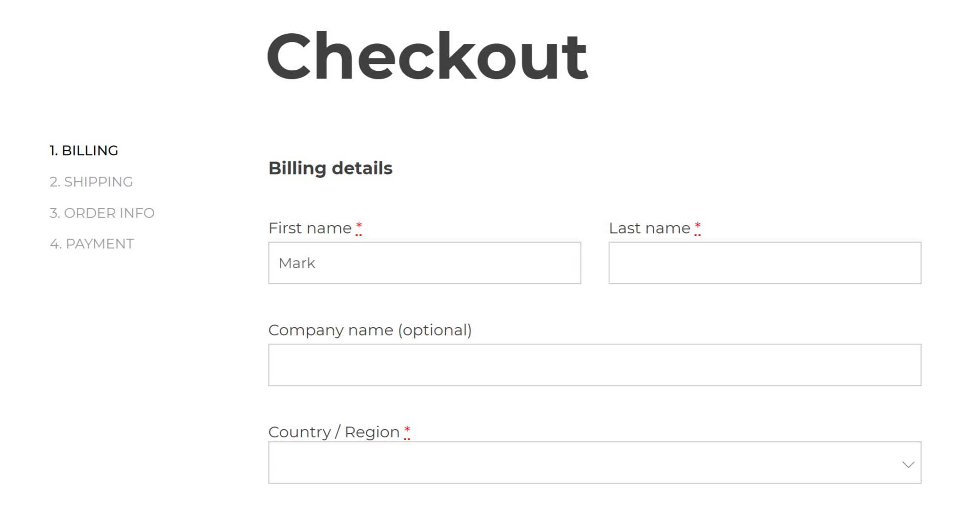Click the Billing details heading
Screen dimensions: 980x510
click(x=330, y=168)
